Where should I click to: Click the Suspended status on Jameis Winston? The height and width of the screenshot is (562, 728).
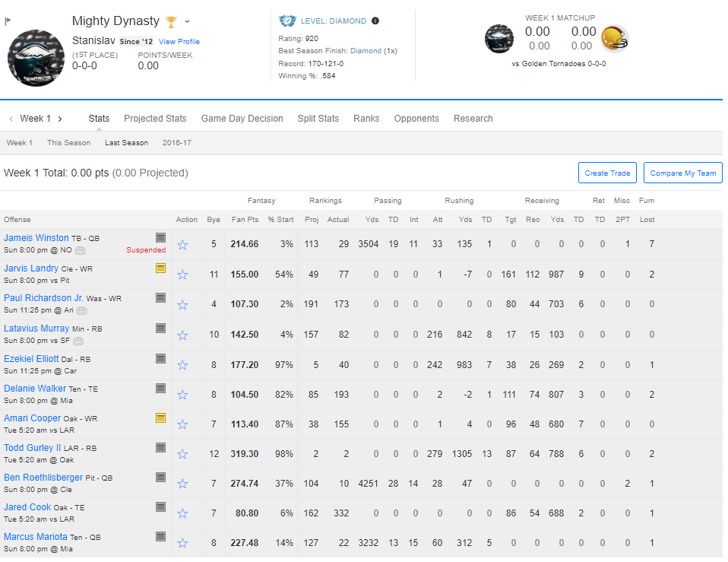click(146, 250)
